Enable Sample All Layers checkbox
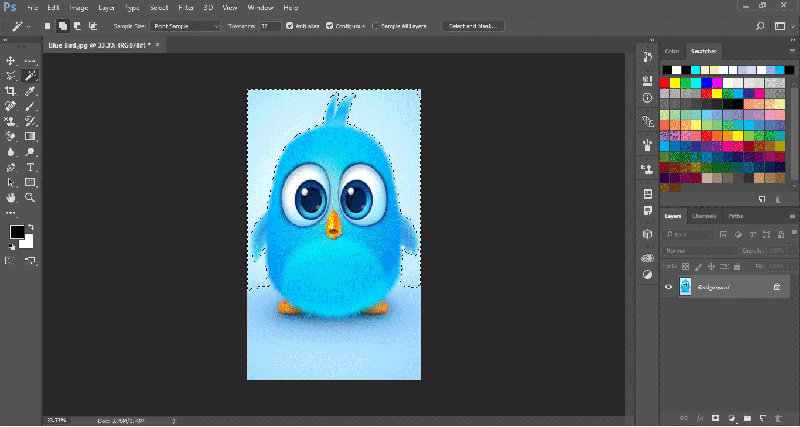Image resolution: width=800 pixels, height=427 pixels. 376,26
